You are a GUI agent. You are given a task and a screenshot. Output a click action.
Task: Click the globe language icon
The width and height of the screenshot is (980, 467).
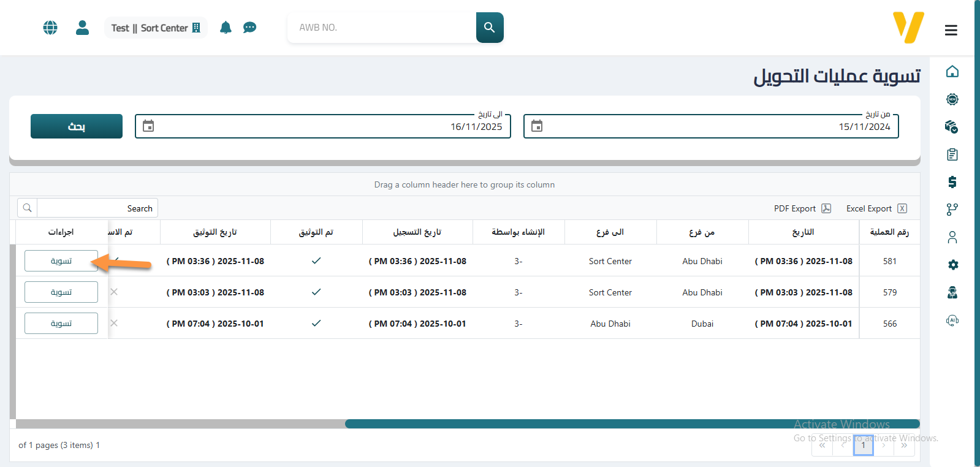(50, 28)
